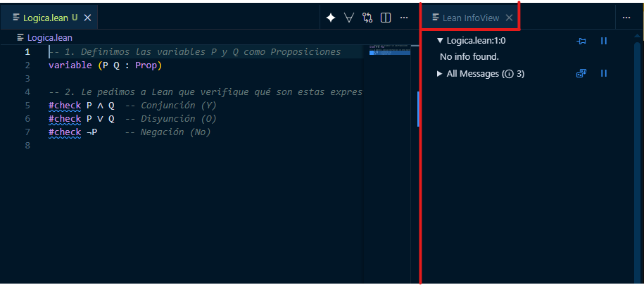This screenshot has width=644, height=285.
Task: Collapse the Logica.lean:1:0 section
Action: 440,41
